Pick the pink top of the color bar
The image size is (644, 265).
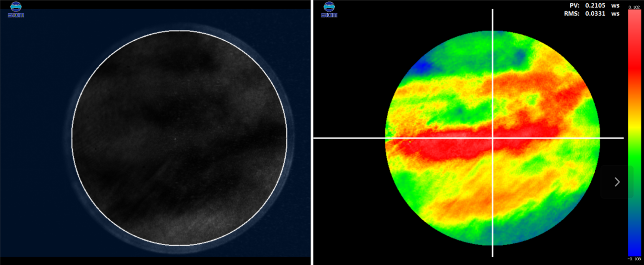pos(634,17)
